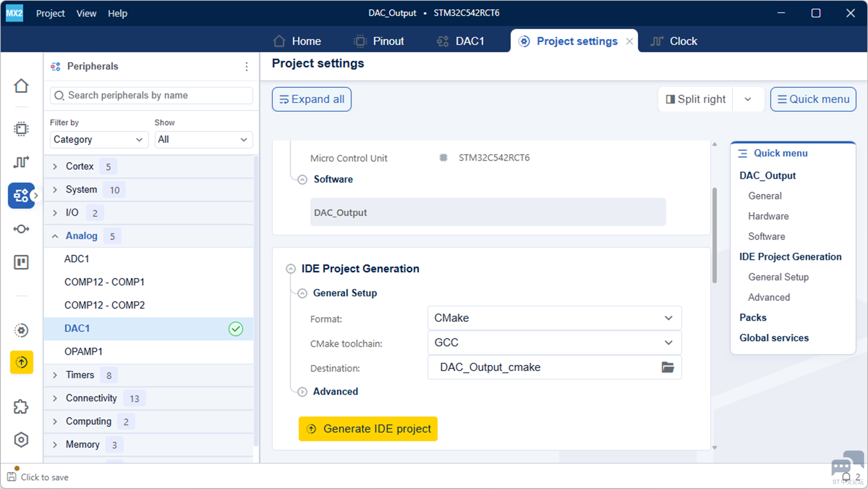Click the Expand all button
The height and width of the screenshot is (489, 868).
[x=312, y=99]
